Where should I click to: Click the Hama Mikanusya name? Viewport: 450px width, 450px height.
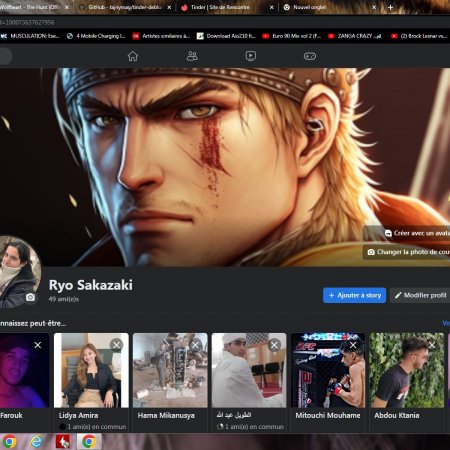pos(166,415)
